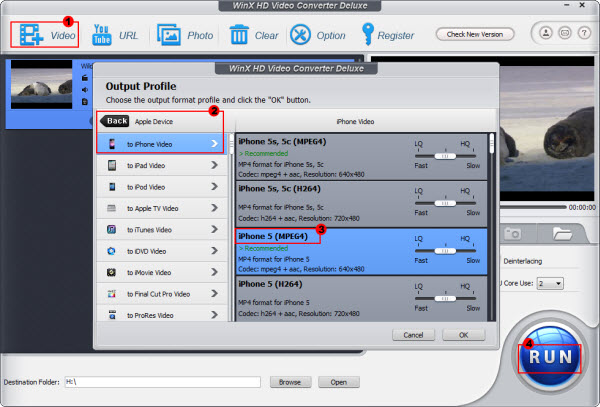This screenshot has height=407, width=600.
Task: Click the Deinterlacing option
Action: tap(522, 261)
